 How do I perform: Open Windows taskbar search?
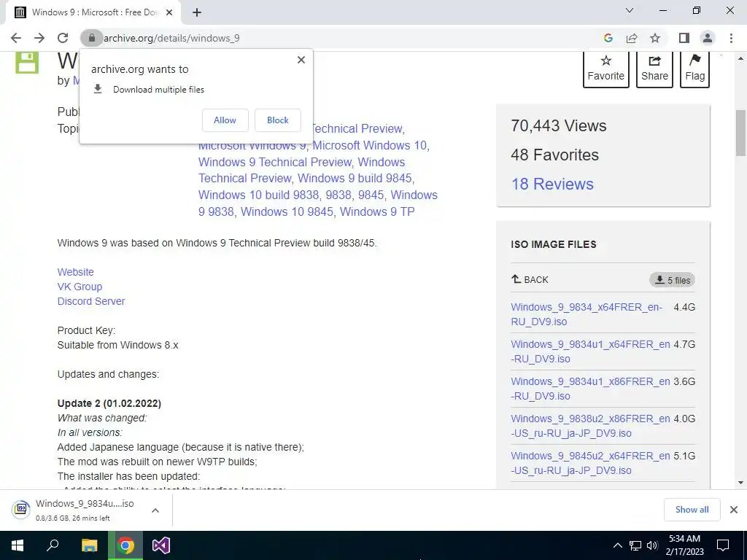(x=53, y=545)
